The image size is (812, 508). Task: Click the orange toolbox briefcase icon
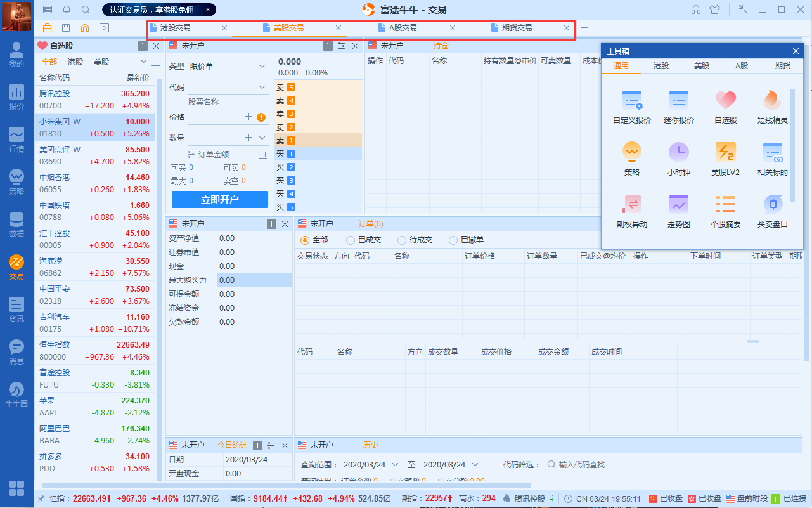point(48,28)
